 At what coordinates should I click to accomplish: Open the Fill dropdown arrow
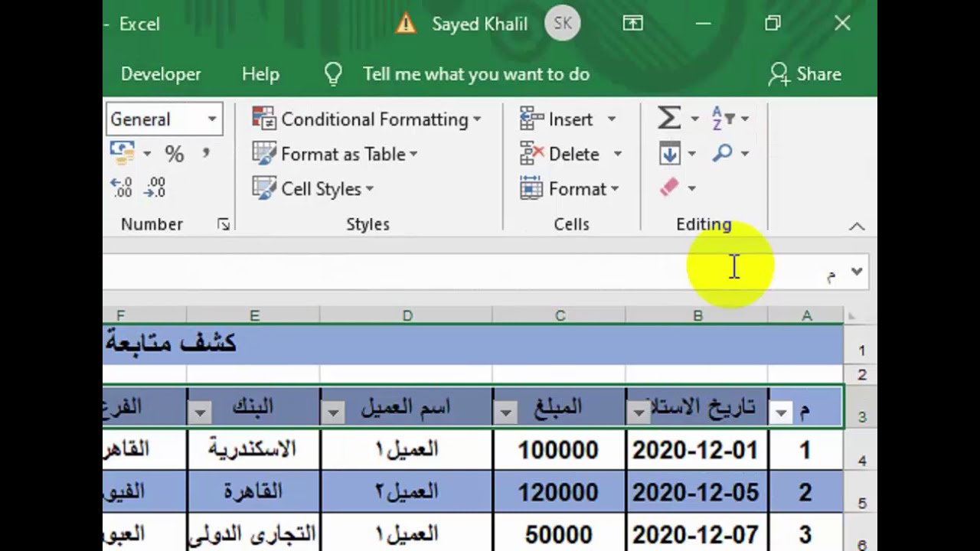point(691,155)
